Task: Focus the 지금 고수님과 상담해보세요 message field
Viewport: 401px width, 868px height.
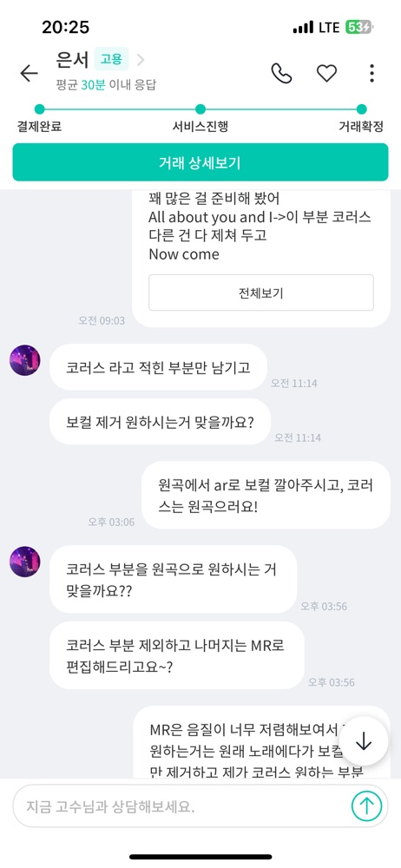Action: click(x=181, y=806)
